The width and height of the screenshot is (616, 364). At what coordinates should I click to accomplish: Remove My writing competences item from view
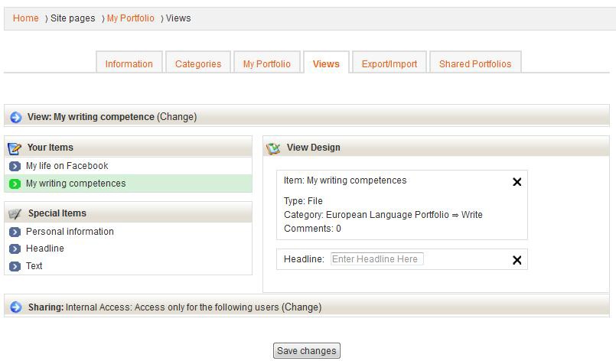(517, 182)
